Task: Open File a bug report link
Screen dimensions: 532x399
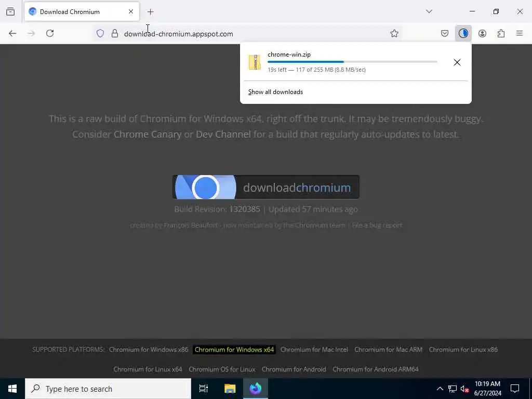Action: click(377, 225)
